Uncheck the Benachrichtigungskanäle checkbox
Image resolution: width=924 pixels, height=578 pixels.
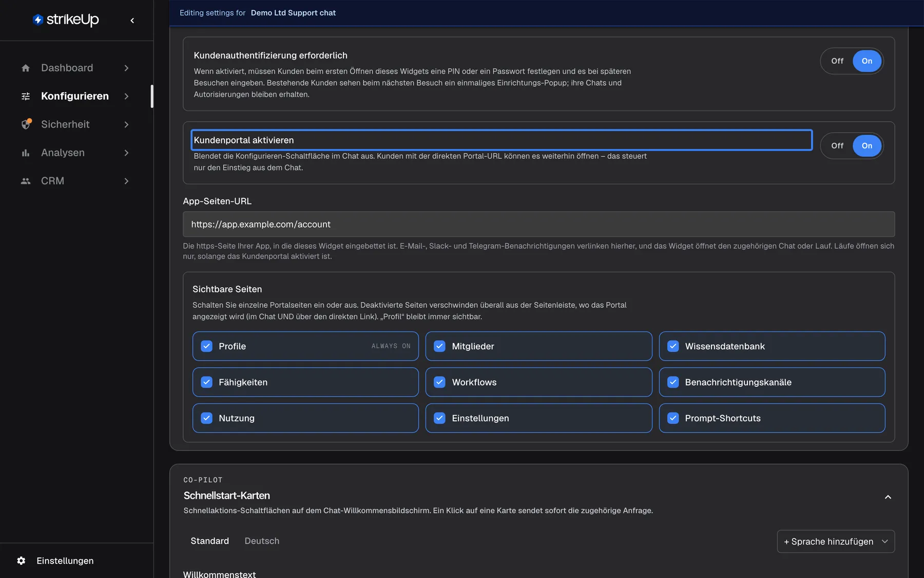673,382
